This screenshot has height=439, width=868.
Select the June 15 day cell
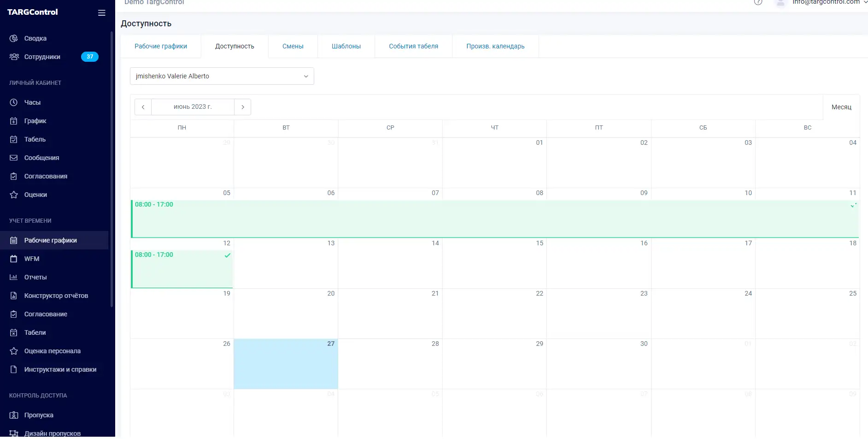(494, 263)
